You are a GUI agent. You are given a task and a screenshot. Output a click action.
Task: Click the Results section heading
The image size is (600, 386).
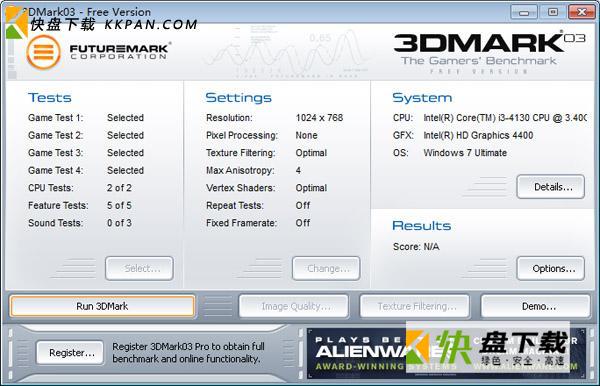pos(422,226)
